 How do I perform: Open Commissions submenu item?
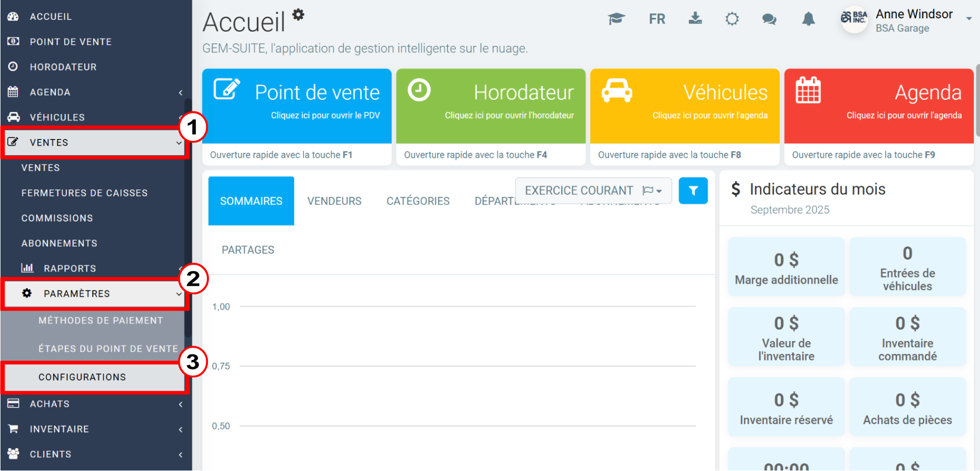(x=57, y=218)
